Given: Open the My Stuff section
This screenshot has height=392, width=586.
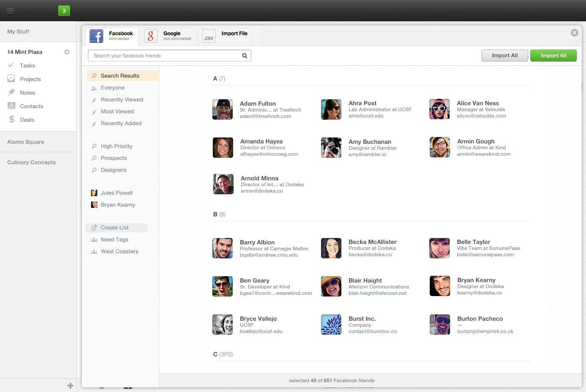Looking at the screenshot, I should 18,31.
